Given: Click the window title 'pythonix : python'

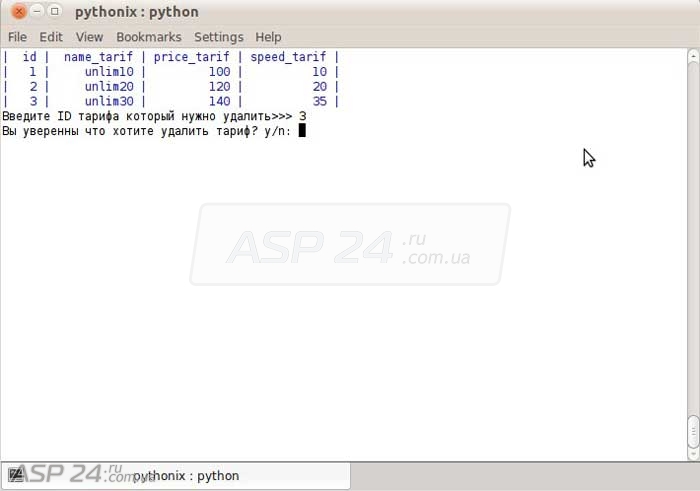Looking at the screenshot, I should point(137,12).
